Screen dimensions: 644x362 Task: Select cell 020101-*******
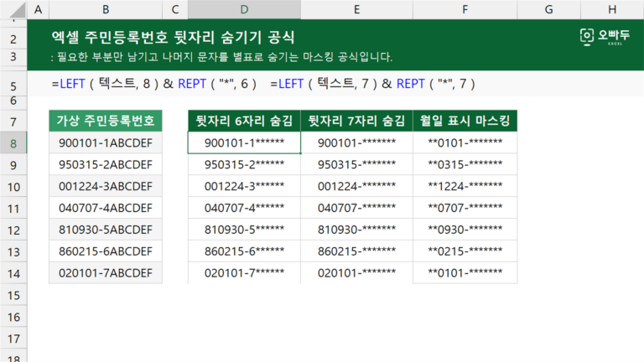(x=356, y=273)
